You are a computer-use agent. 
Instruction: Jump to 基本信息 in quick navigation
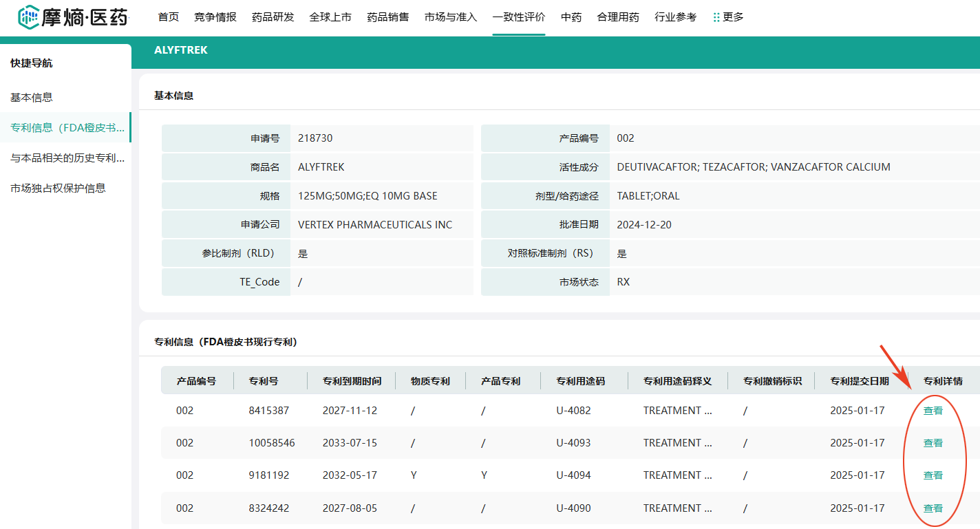(32, 98)
